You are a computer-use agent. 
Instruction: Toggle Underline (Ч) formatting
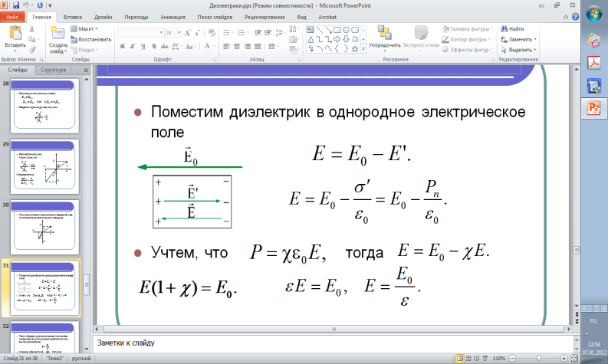tap(143, 46)
